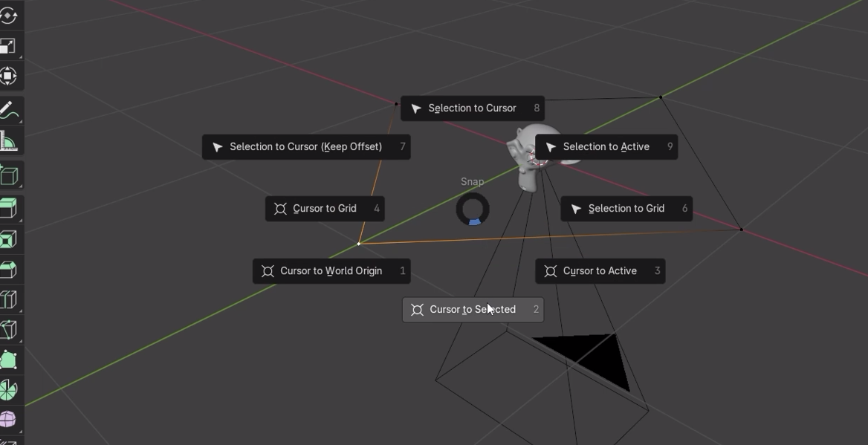Select the Poly Build tool

(8, 360)
